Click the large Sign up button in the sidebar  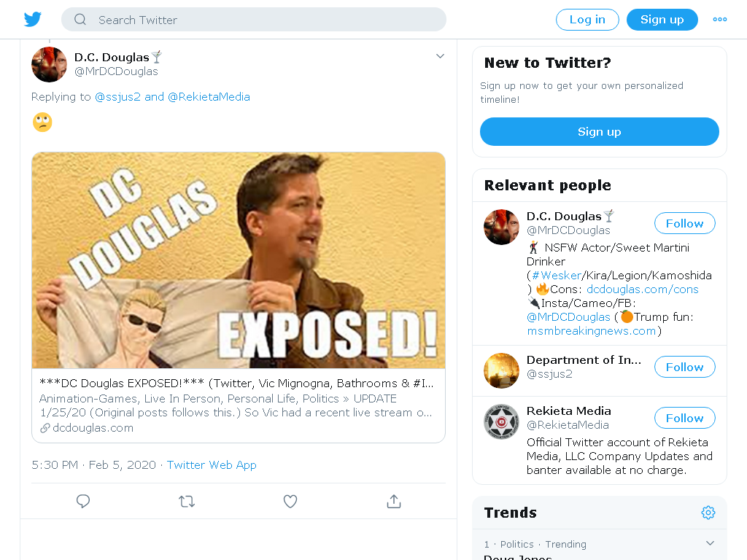pos(600,131)
